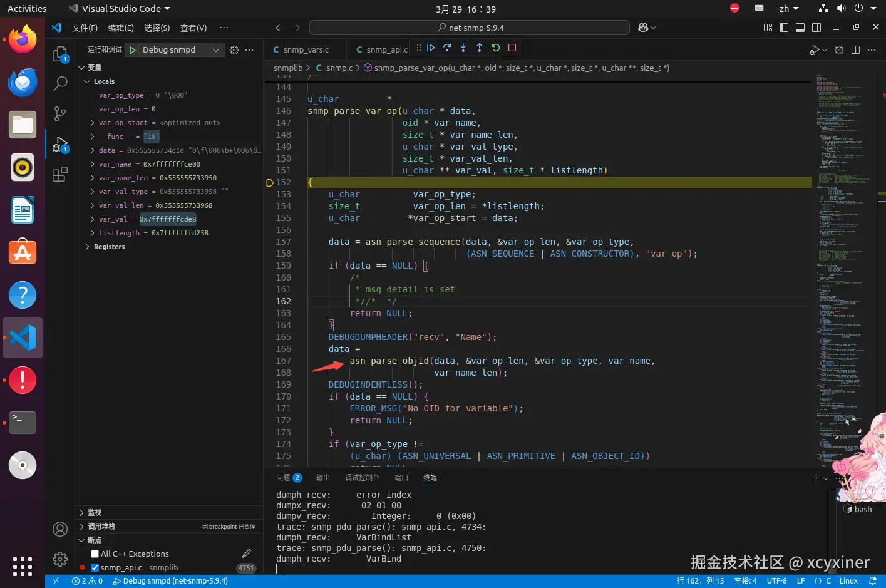
Task: Stop the debugging session
Action: point(512,48)
